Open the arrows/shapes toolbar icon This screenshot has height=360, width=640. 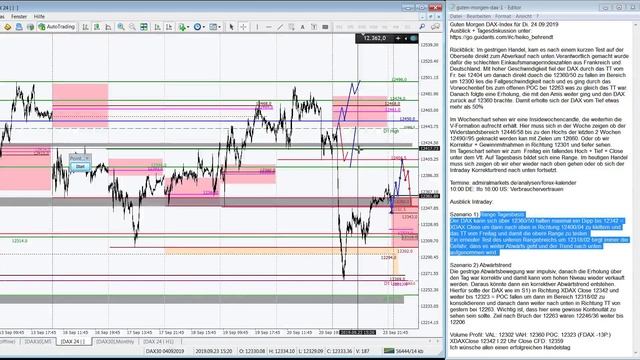pyautogui.click(x=325, y=27)
